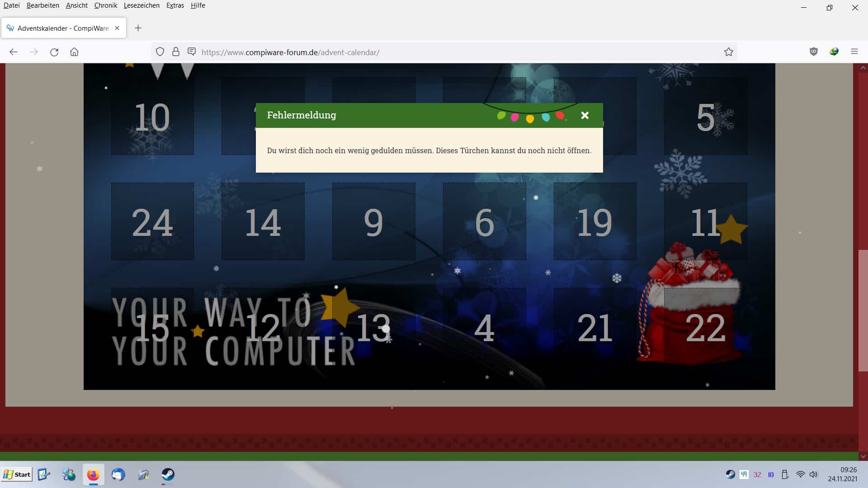Reload the advent calendar page
This screenshot has width=868, height=488.
[54, 52]
